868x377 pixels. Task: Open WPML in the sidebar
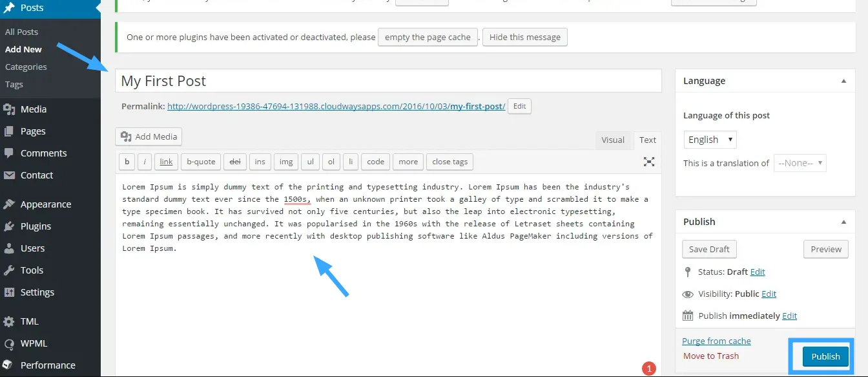[x=34, y=343]
